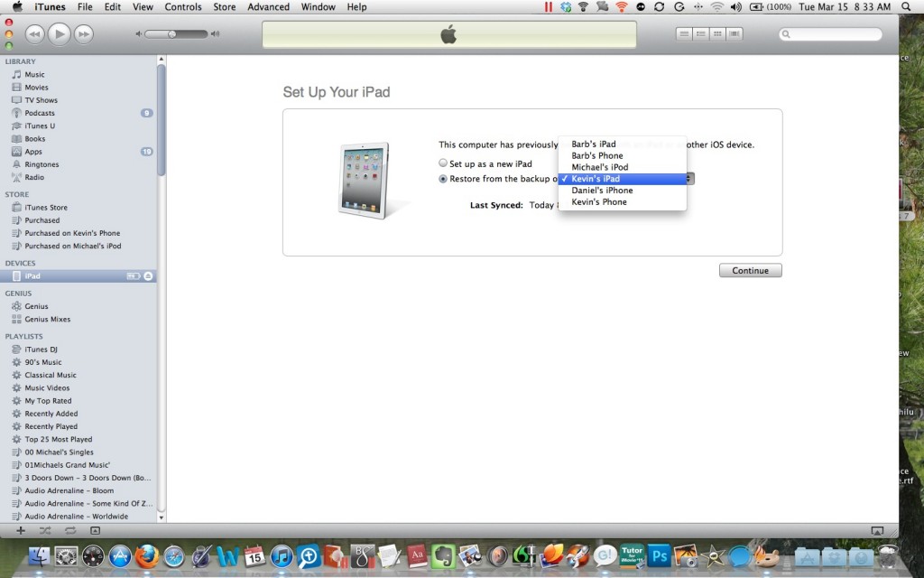Launch Photoshop from the Dock
The image size is (924, 578).
click(x=660, y=558)
